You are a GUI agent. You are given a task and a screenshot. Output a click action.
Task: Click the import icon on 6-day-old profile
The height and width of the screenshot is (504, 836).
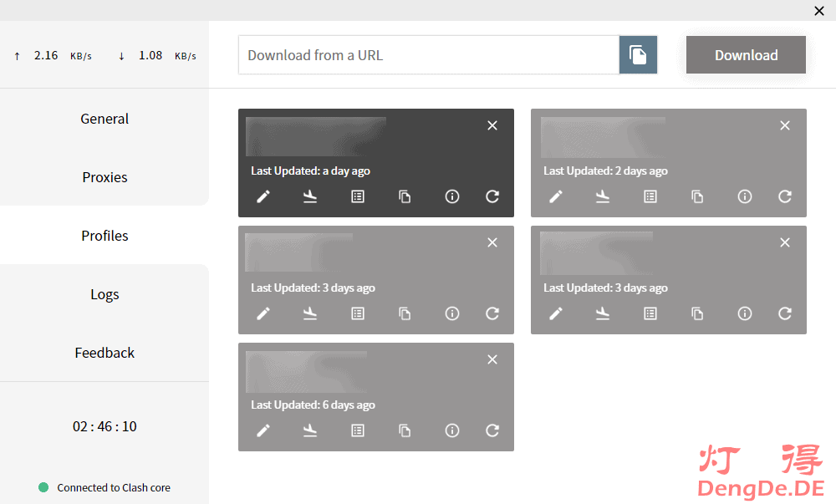(x=310, y=430)
